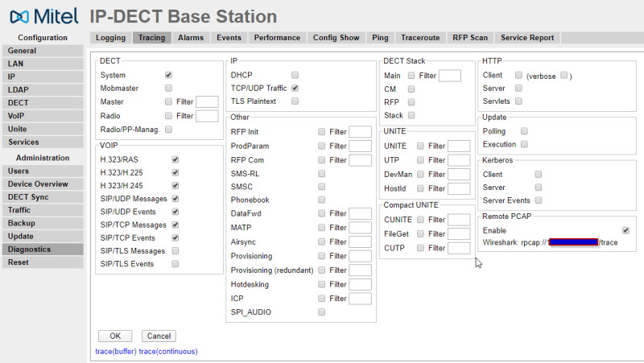This screenshot has width=644, height=363.
Task: Open the RFP Scan tab
Action: (470, 38)
